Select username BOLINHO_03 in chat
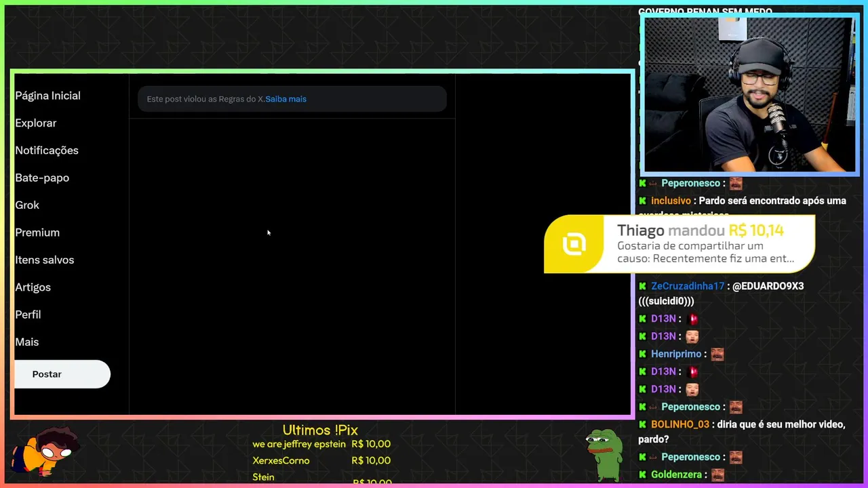The height and width of the screenshot is (488, 868). 680,424
